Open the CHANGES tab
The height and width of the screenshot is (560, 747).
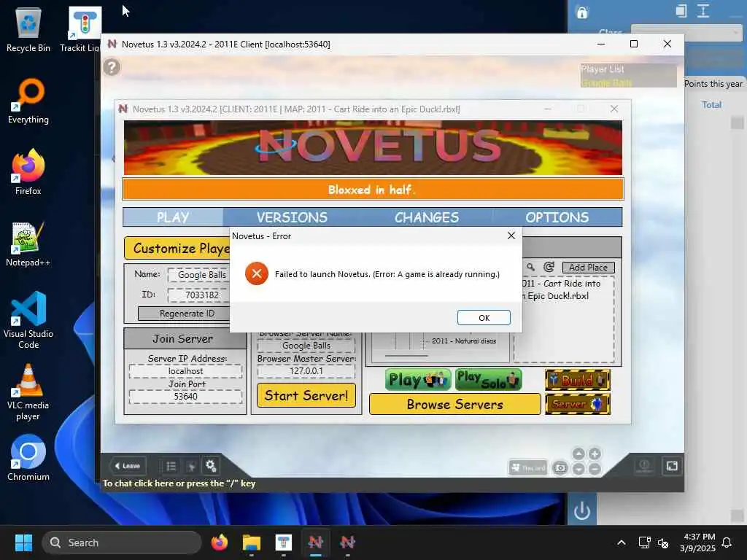click(x=426, y=217)
